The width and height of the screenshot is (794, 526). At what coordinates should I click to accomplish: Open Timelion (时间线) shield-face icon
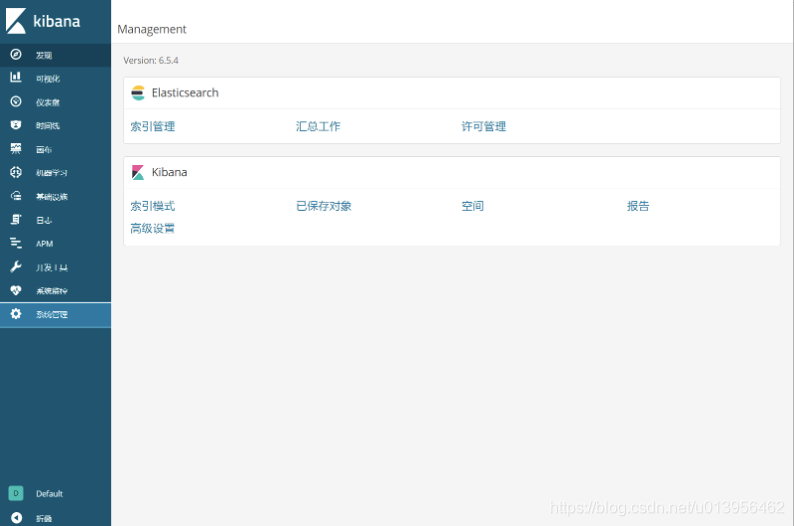click(x=16, y=125)
